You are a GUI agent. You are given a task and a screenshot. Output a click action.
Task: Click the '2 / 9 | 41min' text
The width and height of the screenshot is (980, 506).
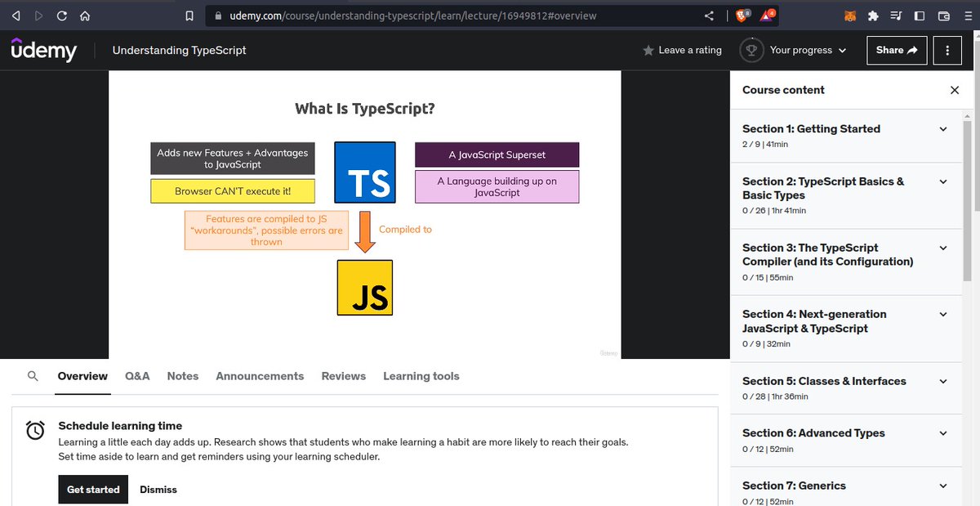click(765, 144)
